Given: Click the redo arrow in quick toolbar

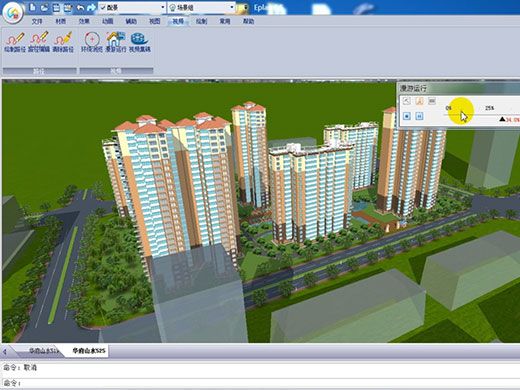Looking at the screenshot, I should tap(91, 7).
